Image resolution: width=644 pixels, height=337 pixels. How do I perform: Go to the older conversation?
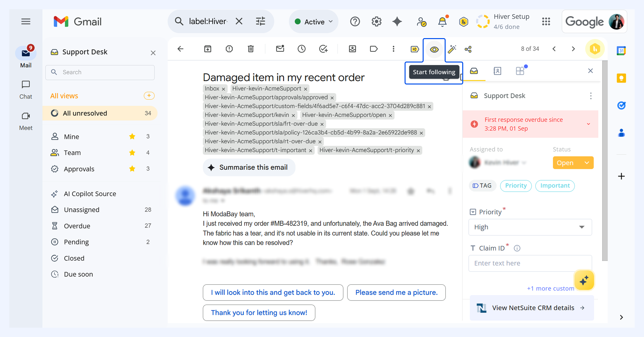[573, 49]
